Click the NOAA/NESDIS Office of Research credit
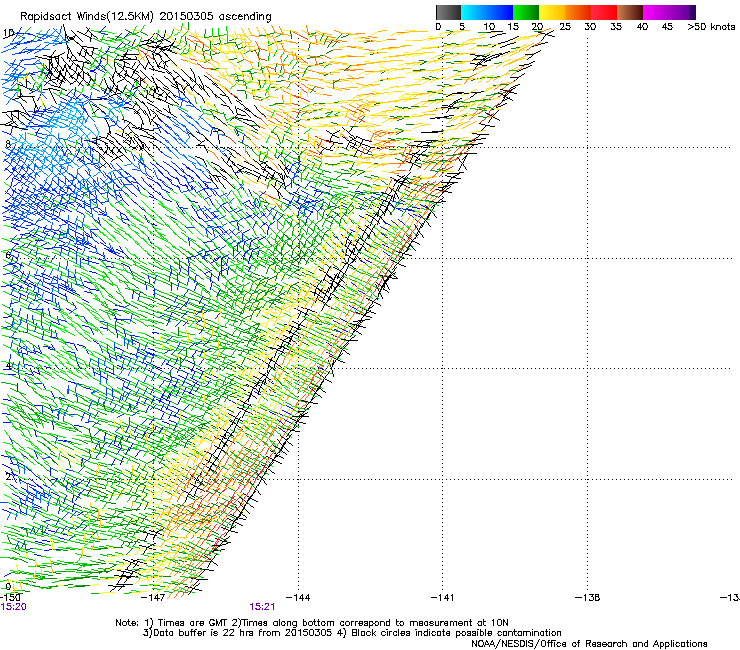 pyautogui.click(x=589, y=644)
